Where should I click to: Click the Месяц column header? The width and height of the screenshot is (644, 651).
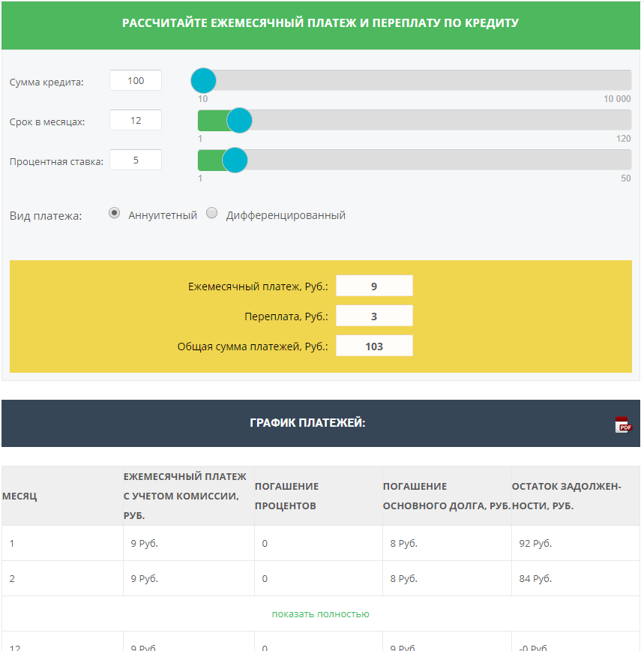coord(20,496)
